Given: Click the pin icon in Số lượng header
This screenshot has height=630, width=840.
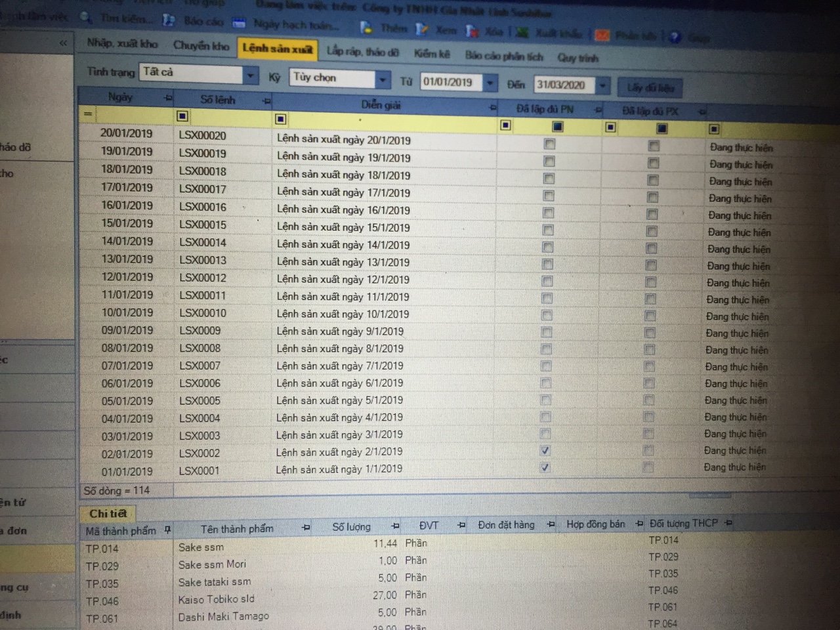Looking at the screenshot, I should (395, 526).
